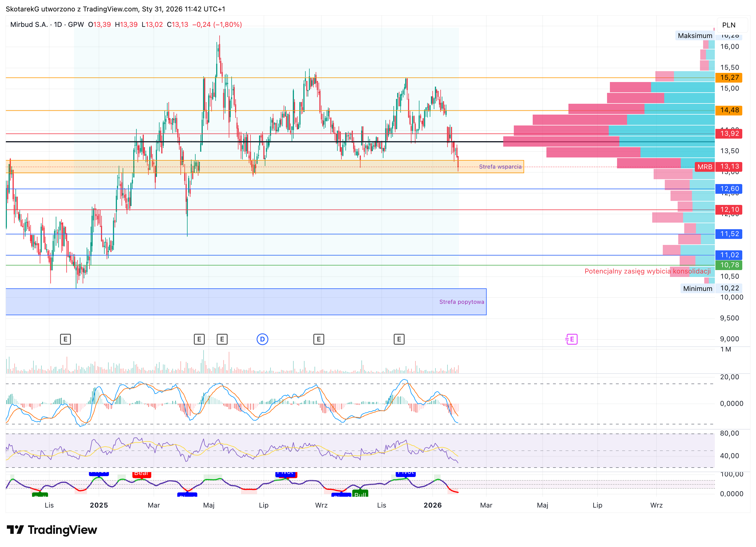
Task: Select the red 13,92 price label
Action: 729,133
